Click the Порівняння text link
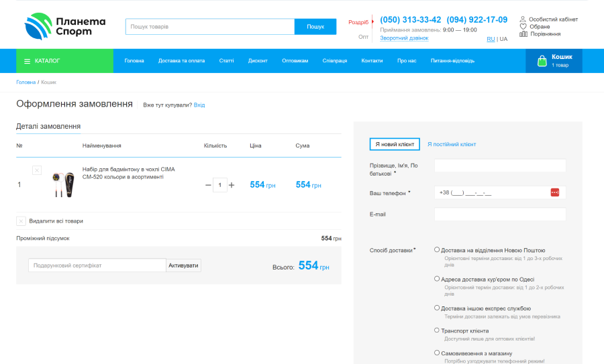Screen dimensions: 604x364 [546, 34]
